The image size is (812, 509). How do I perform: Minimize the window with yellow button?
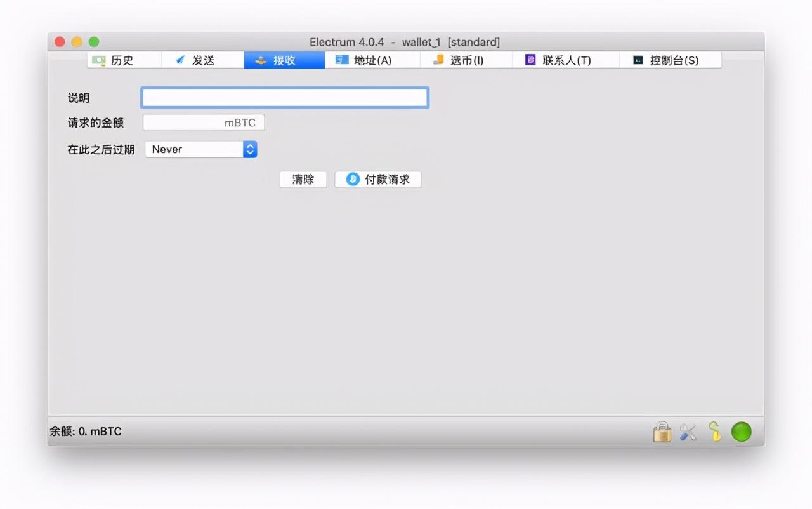pos(77,42)
